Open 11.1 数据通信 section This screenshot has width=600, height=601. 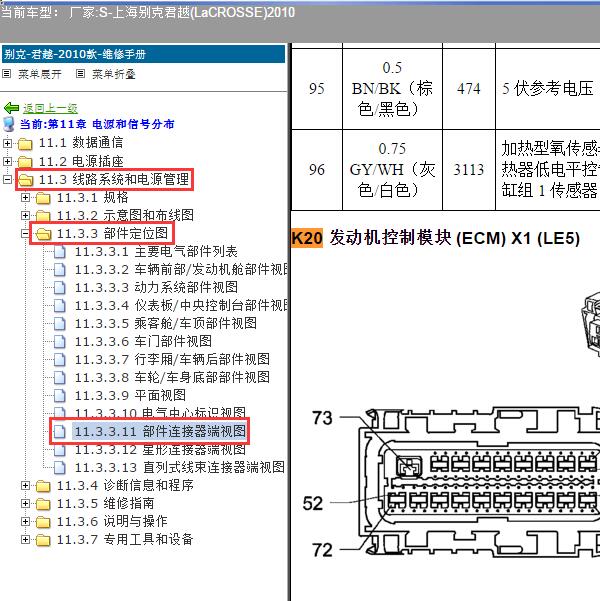click(81, 143)
